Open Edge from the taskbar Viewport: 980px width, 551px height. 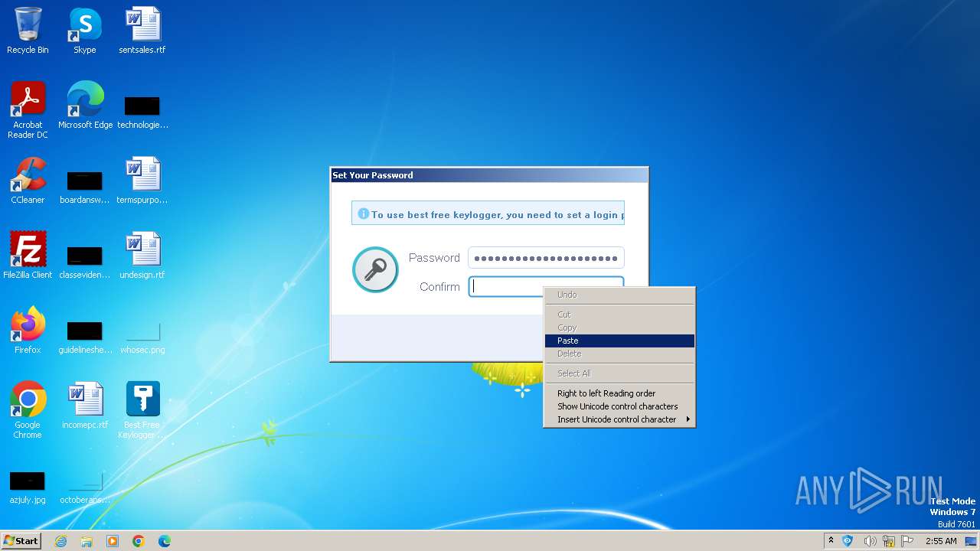[165, 541]
